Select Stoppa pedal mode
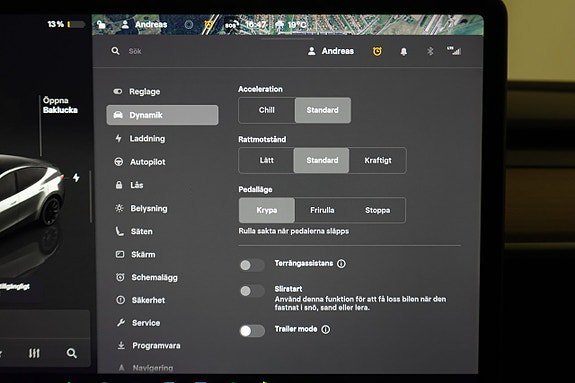The width and height of the screenshot is (575, 383). point(377,210)
